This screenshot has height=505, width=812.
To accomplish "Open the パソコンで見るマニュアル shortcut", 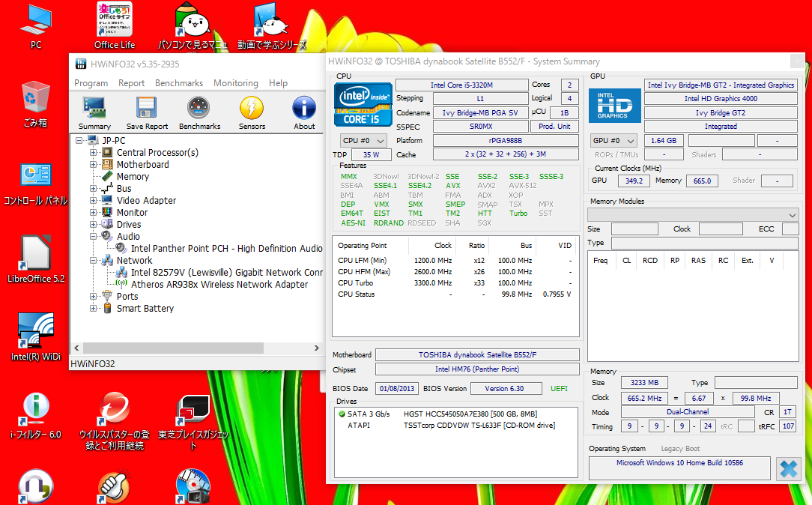I will (x=193, y=26).
